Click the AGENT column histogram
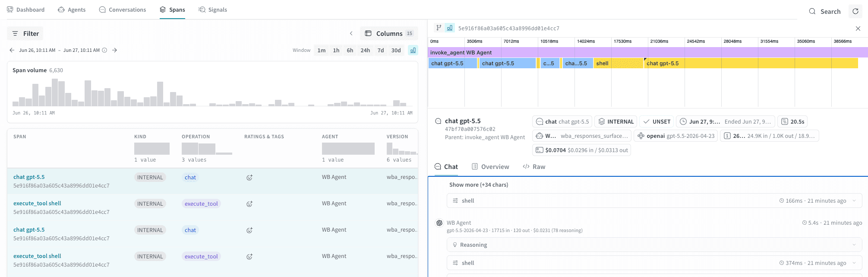 click(348, 149)
